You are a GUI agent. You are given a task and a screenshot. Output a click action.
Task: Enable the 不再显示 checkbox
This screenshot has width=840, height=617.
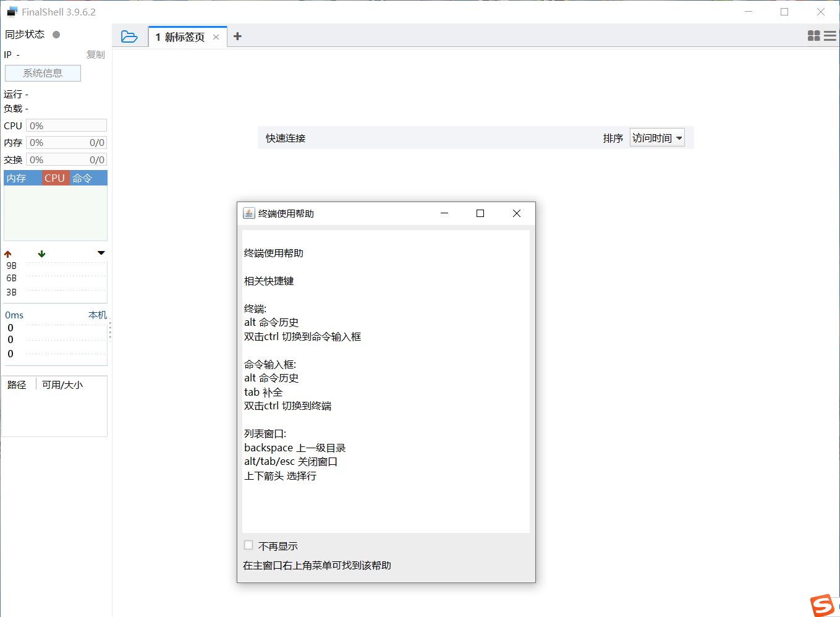[248, 545]
